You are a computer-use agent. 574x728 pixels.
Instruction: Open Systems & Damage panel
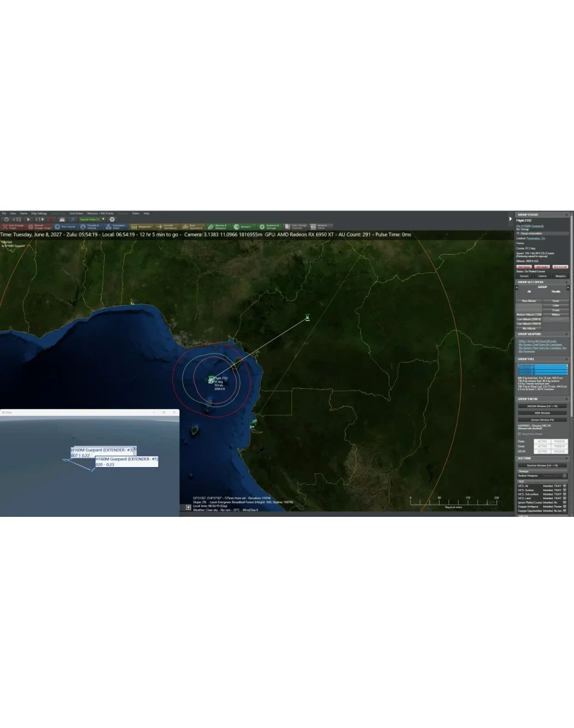coord(269,226)
